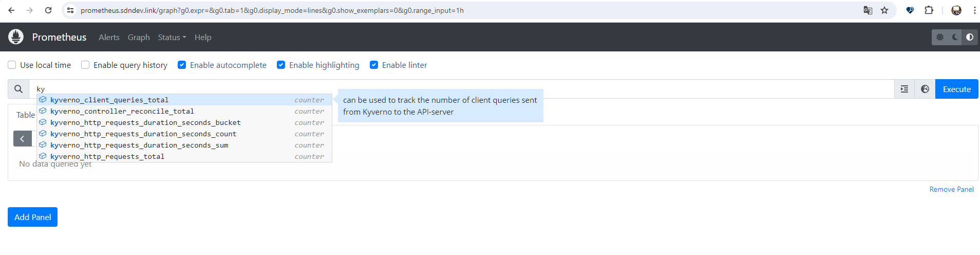Click the format expression icon

click(x=904, y=89)
